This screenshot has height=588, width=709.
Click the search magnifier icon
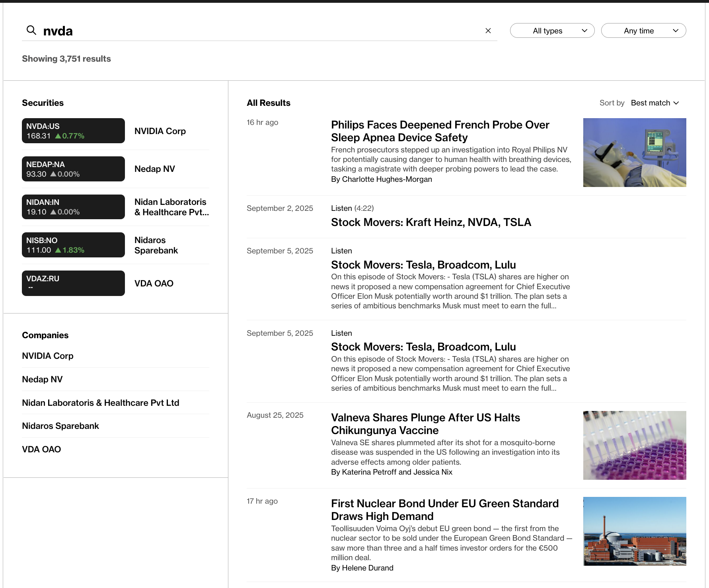tap(31, 30)
